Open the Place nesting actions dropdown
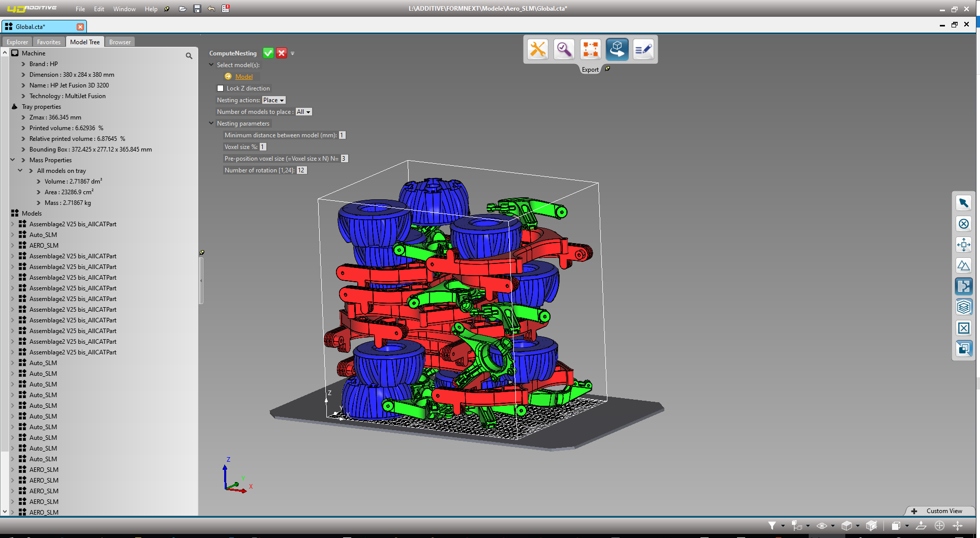 pos(273,100)
